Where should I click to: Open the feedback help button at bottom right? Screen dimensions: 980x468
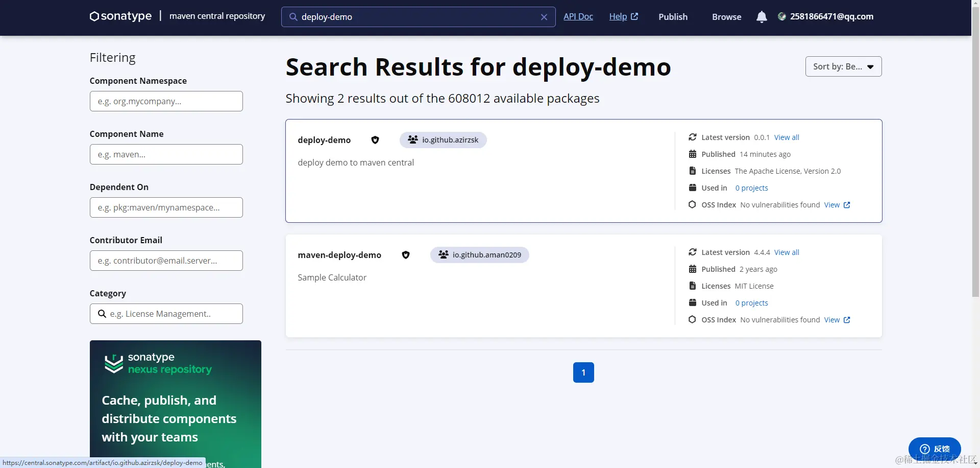[935, 449]
